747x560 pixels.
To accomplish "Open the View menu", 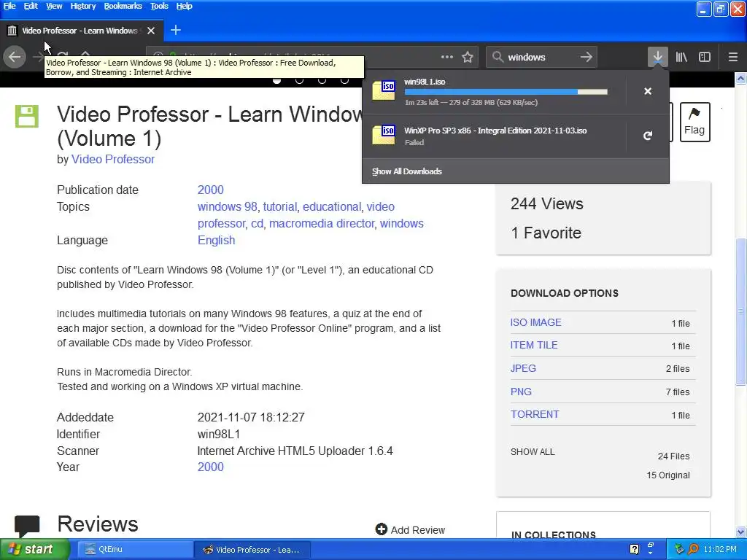I will point(54,6).
